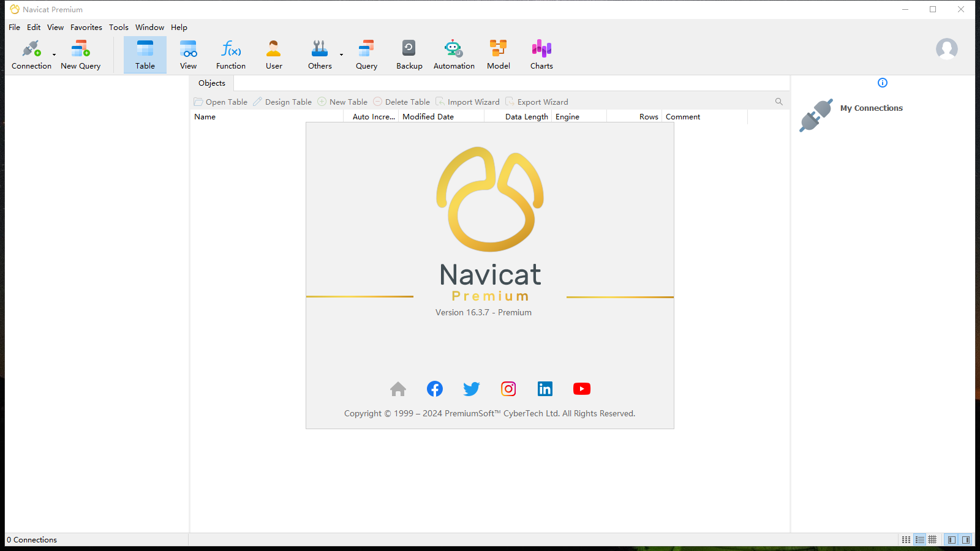This screenshot has width=980, height=551.
Task: Open the Help menu
Action: pyautogui.click(x=179, y=28)
